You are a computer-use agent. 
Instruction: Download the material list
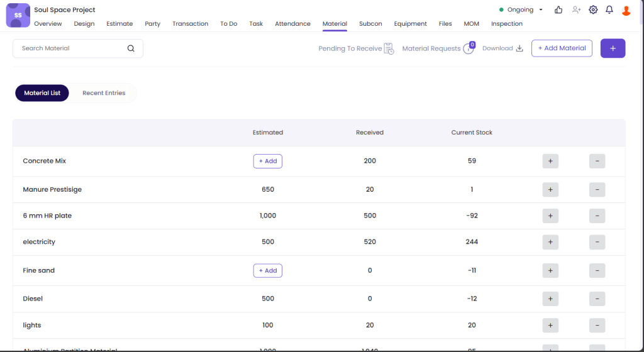[502, 48]
